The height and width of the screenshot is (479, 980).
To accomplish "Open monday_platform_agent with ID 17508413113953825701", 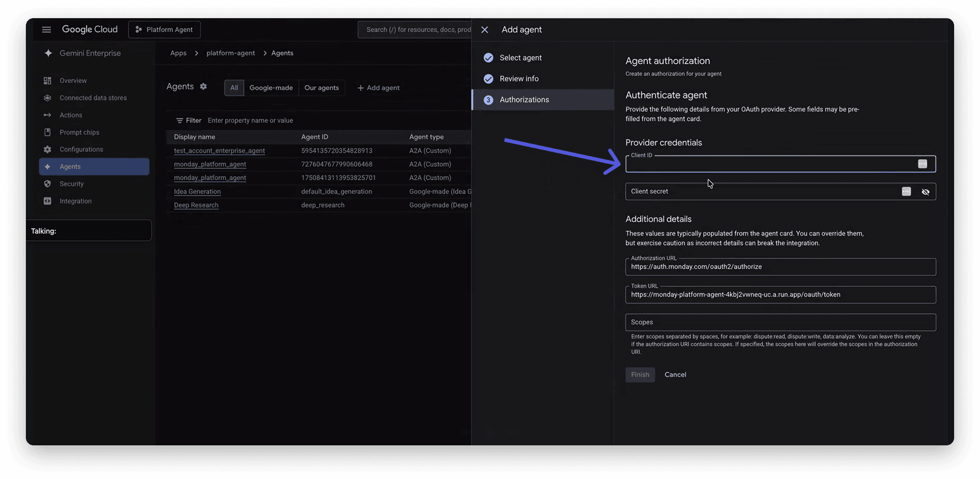I will click(210, 178).
